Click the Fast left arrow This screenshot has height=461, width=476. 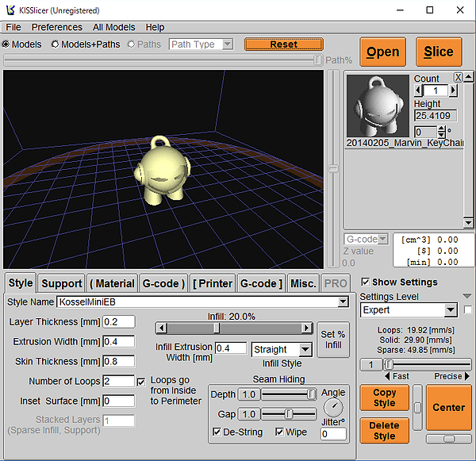(x=387, y=376)
